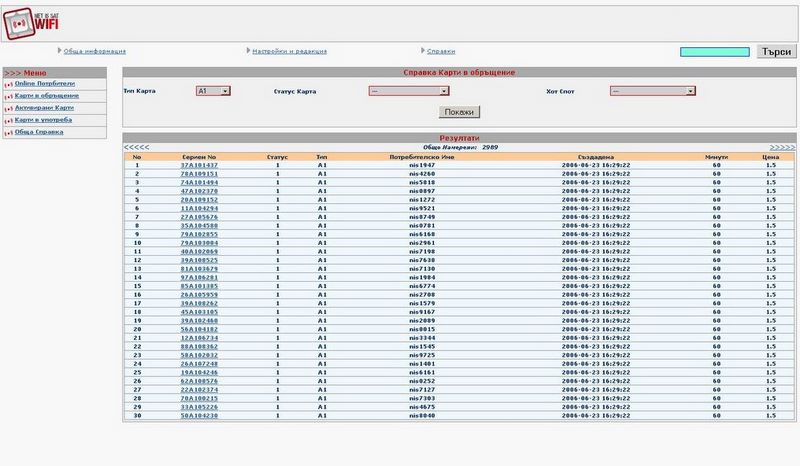Open Карти в употреба menu item
This screenshot has height=466, width=800.
coord(43,120)
